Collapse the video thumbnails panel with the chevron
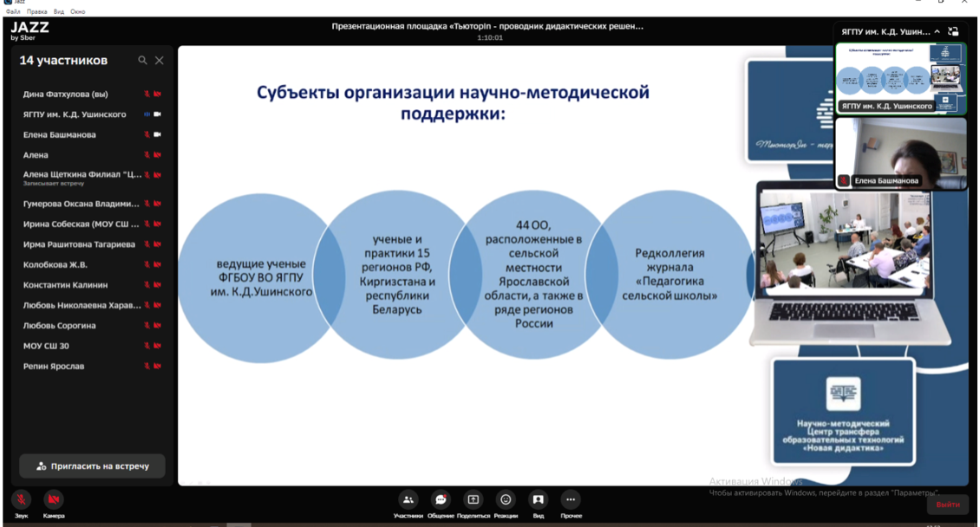The image size is (980, 527). pyautogui.click(x=938, y=32)
